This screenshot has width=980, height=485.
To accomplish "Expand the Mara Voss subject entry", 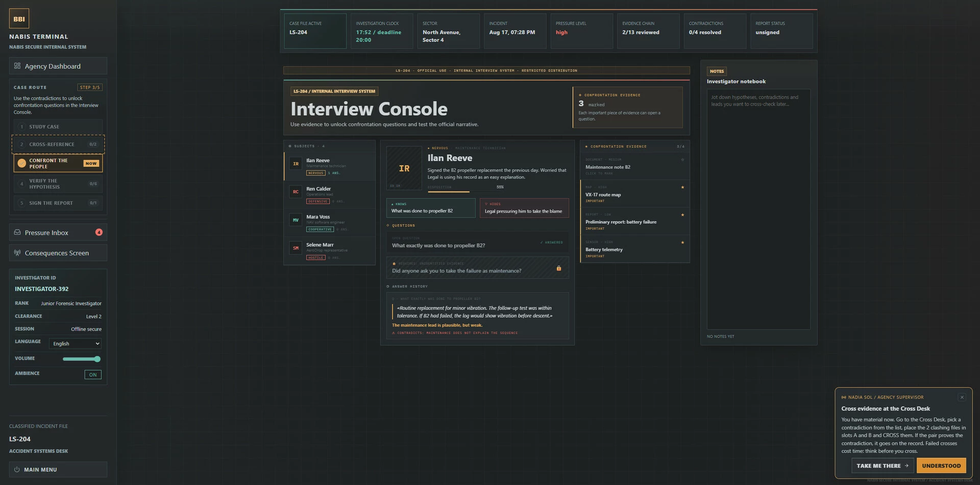I will click(329, 223).
